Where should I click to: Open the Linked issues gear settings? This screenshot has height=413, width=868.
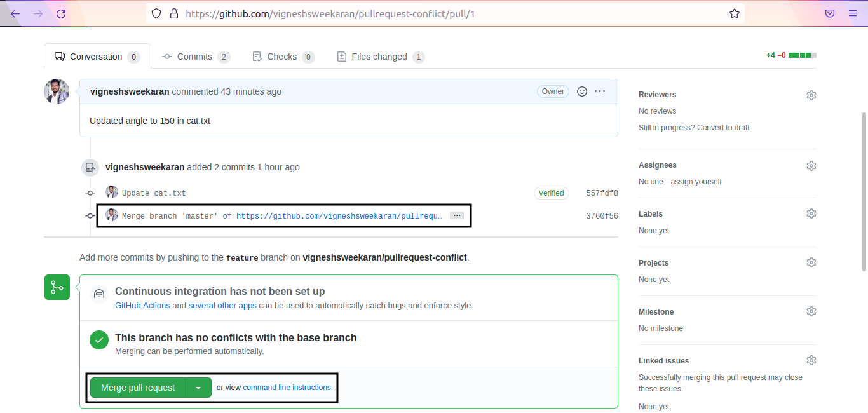pos(811,360)
